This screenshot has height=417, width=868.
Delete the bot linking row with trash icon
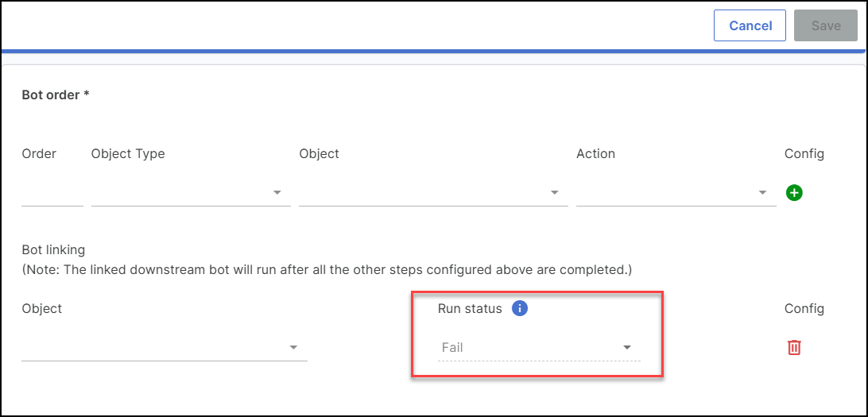pyautogui.click(x=794, y=347)
